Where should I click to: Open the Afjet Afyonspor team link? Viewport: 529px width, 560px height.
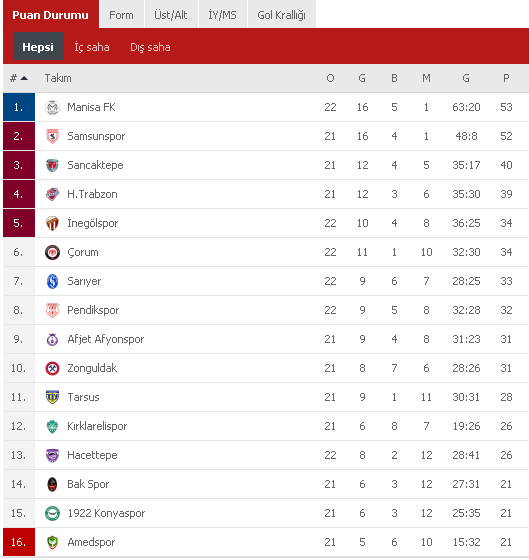(106, 339)
